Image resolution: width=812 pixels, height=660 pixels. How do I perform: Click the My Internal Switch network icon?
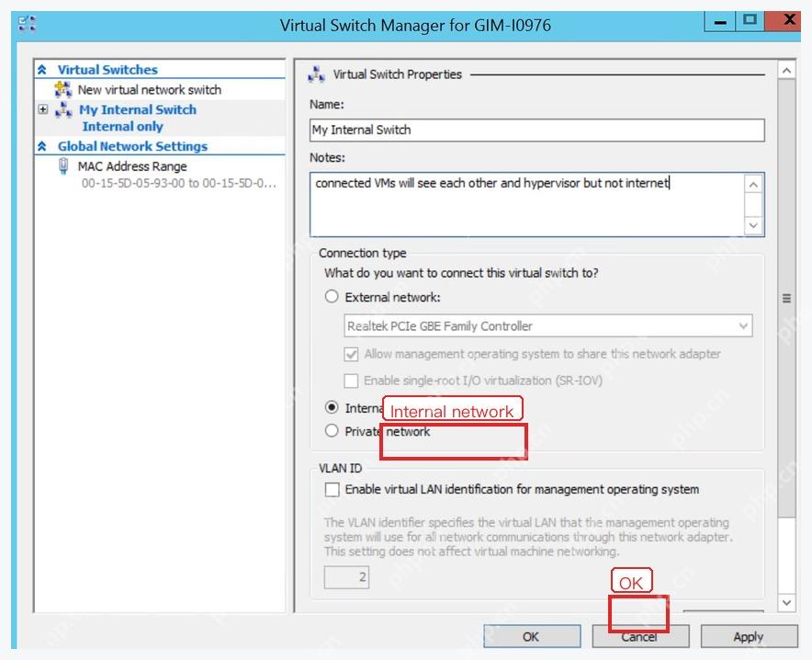[x=63, y=109]
